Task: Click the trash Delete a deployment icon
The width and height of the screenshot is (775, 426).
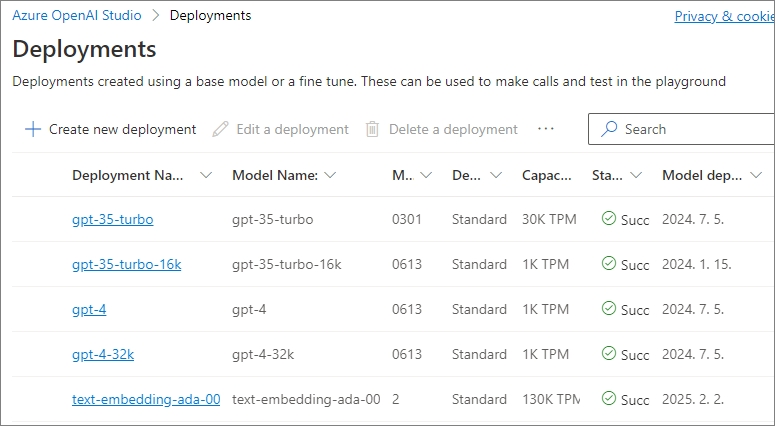Action: 373,129
